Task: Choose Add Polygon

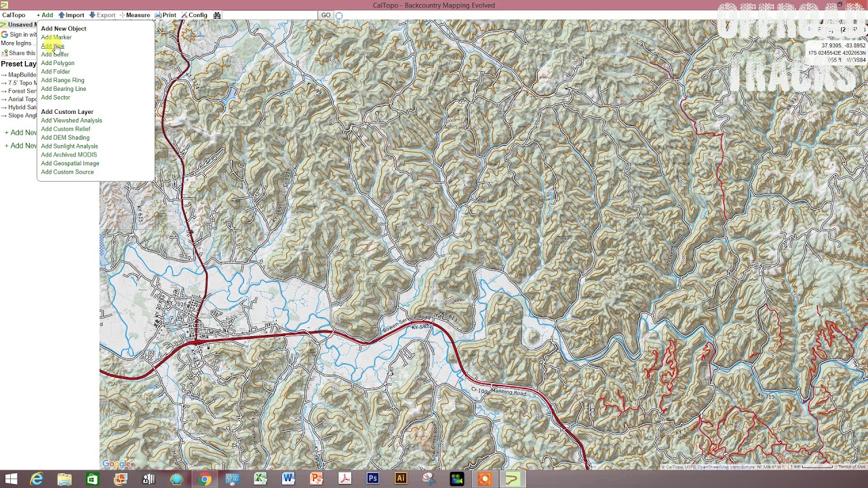Action: (x=58, y=63)
